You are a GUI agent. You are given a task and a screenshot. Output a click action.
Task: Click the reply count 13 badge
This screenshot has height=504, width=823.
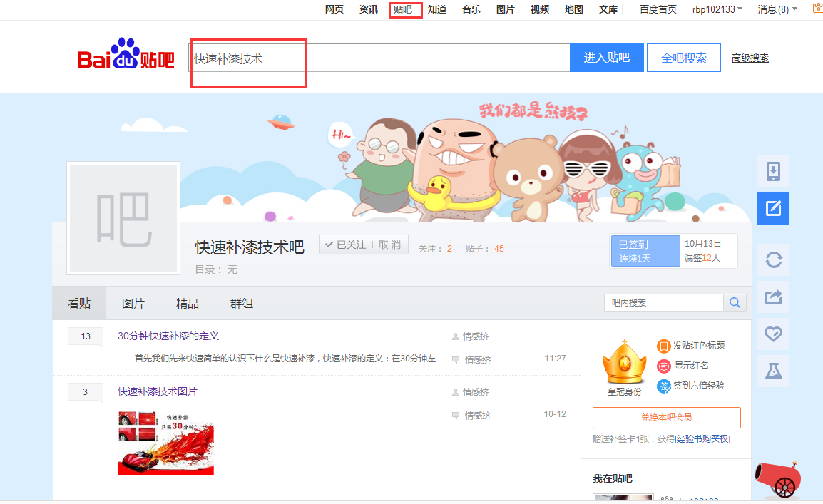tap(86, 336)
